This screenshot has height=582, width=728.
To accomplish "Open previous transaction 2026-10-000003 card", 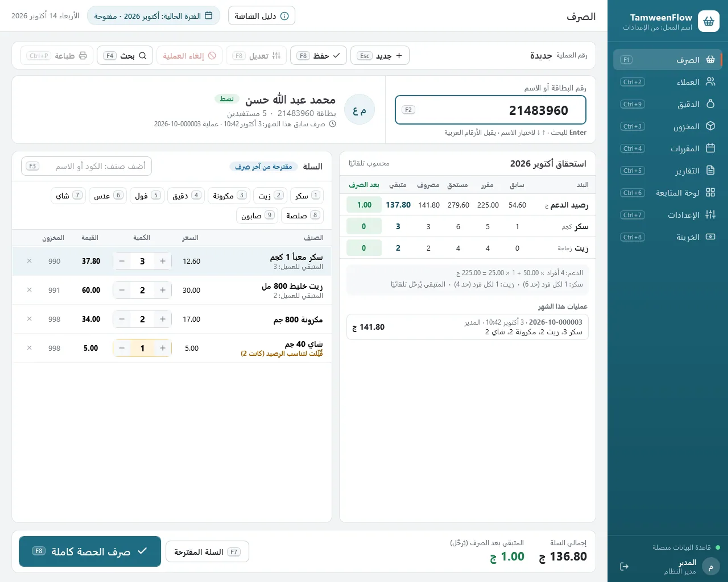I will (467, 327).
